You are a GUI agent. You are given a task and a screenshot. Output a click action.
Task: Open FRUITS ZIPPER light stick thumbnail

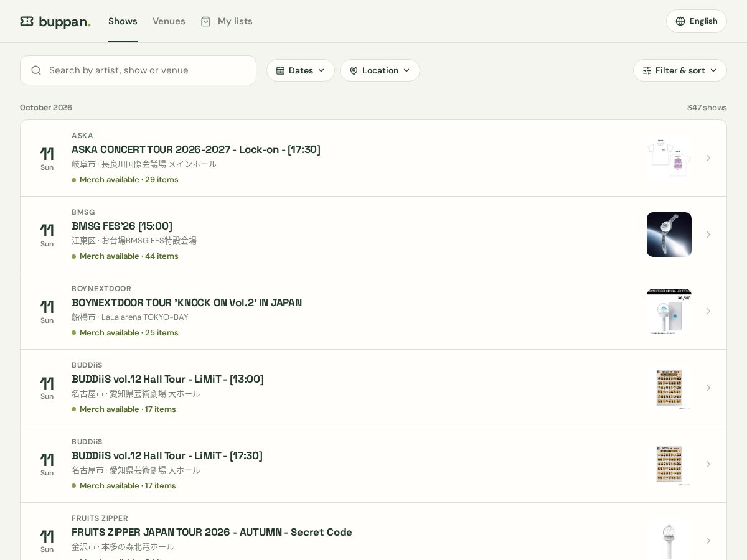[669, 539]
